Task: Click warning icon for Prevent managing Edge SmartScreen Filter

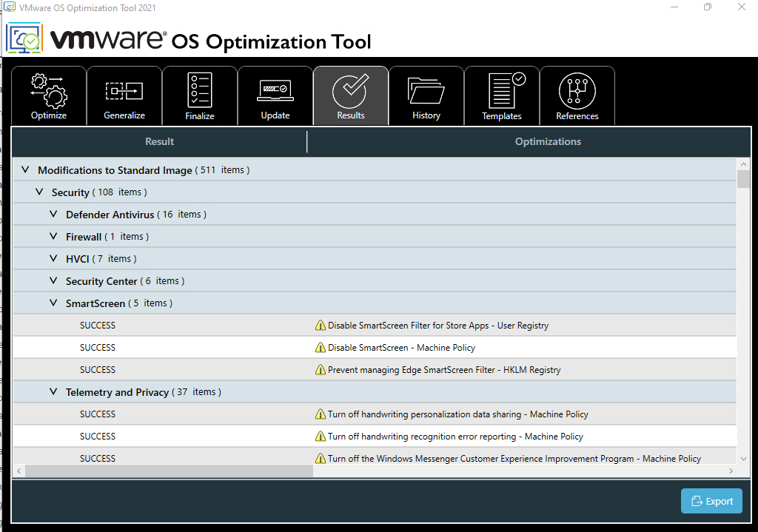Action: point(320,370)
